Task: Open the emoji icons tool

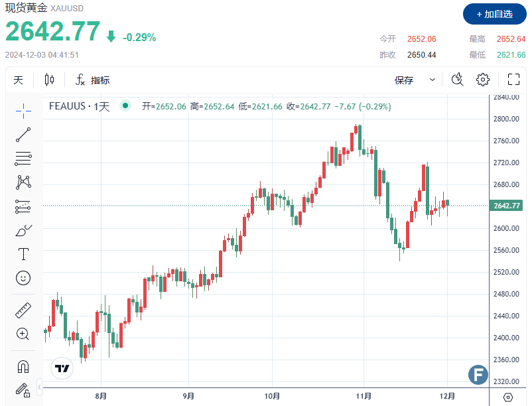Action: point(23,278)
